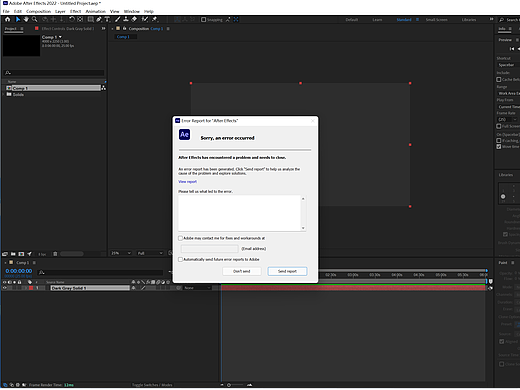Select the Hand tool
Viewport: 520px width, 390px height.
point(26,19)
